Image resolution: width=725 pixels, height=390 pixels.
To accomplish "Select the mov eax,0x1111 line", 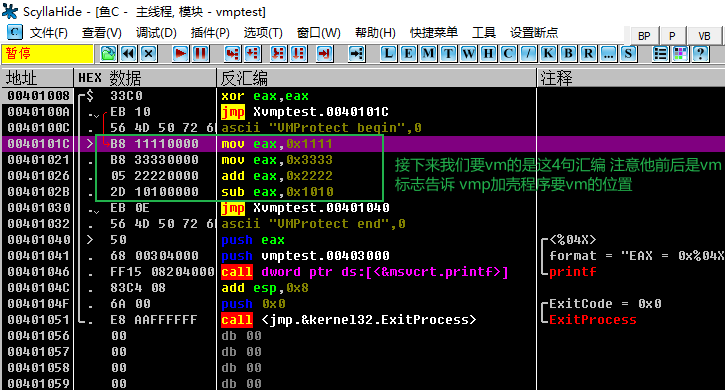I will (362, 144).
